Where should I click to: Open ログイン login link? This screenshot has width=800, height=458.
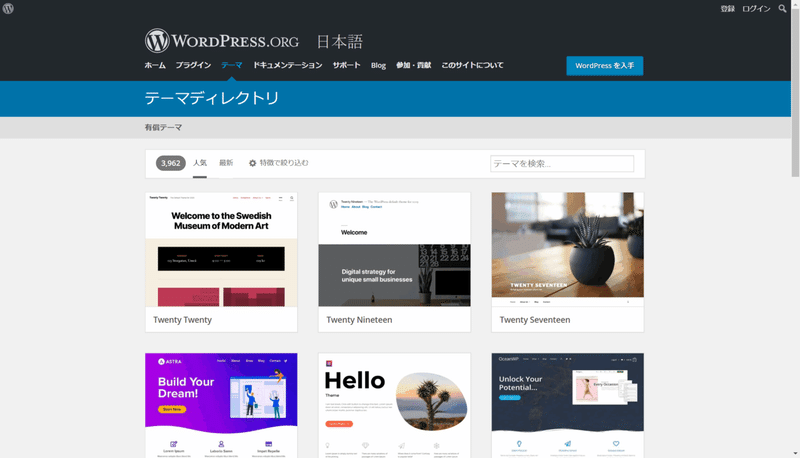point(756,9)
